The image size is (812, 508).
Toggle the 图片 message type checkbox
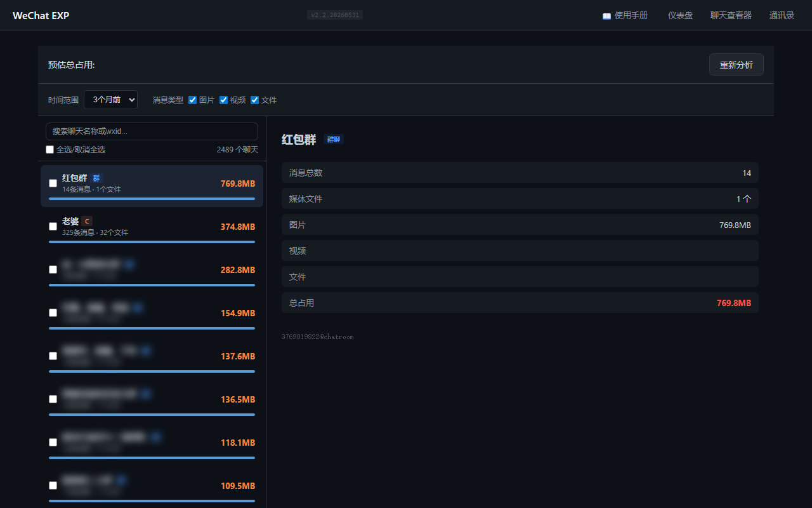(193, 100)
